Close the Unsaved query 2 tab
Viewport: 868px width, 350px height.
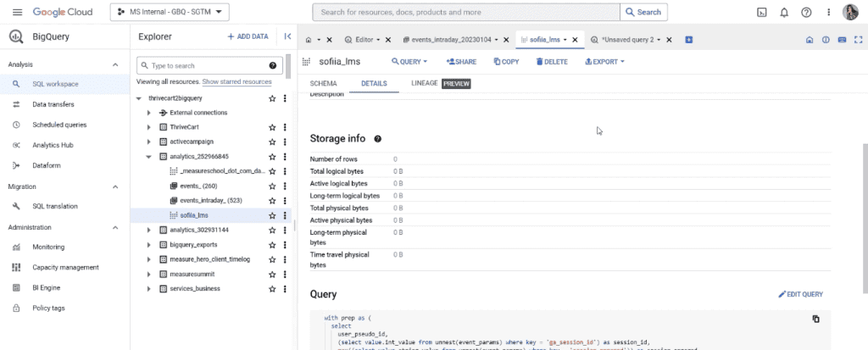pos(669,40)
